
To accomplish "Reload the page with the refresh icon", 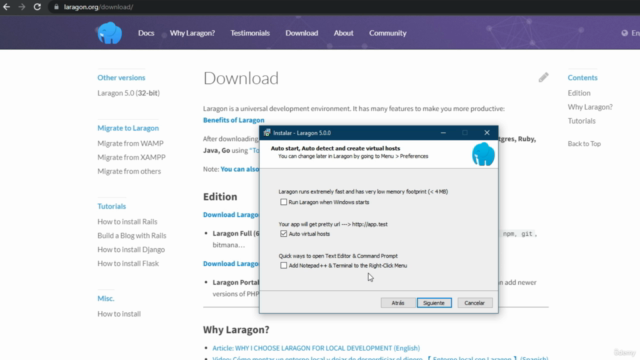I will tap(37, 7).
